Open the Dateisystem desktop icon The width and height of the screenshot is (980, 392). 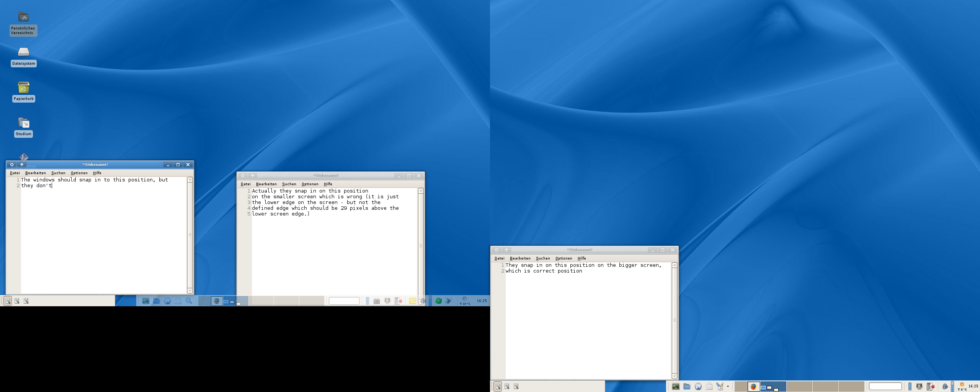click(x=24, y=52)
